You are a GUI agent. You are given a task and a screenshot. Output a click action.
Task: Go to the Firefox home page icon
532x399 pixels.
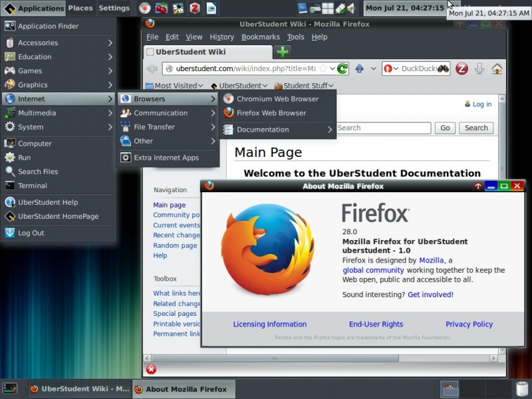coord(497,69)
